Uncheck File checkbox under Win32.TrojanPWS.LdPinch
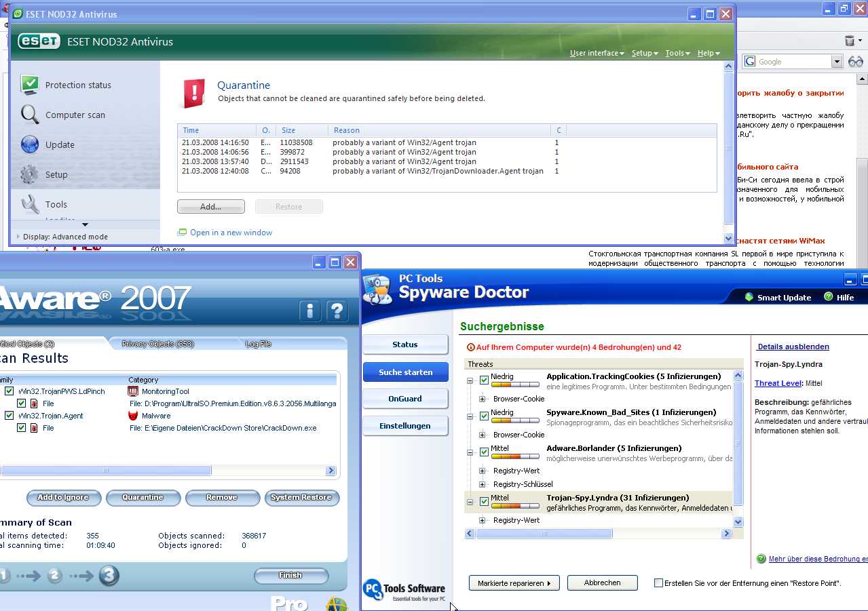Viewport: 868px width, 611px height. click(x=22, y=403)
